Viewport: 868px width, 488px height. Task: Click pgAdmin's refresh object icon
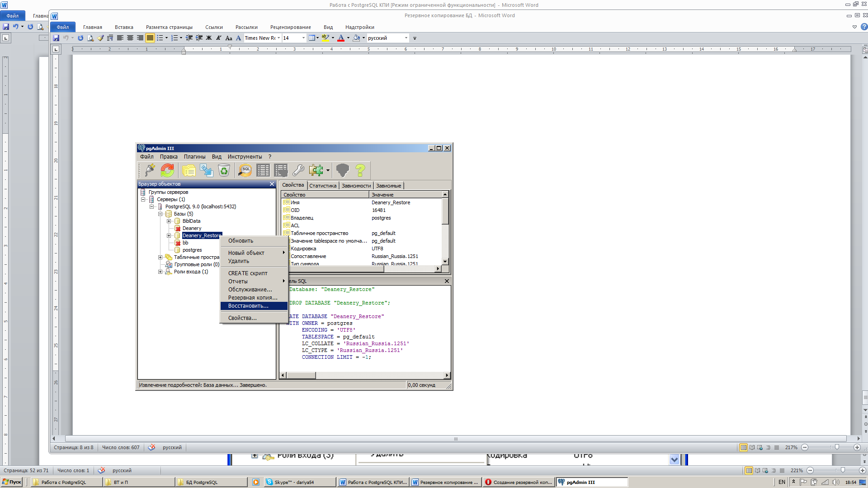tap(167, 170)
